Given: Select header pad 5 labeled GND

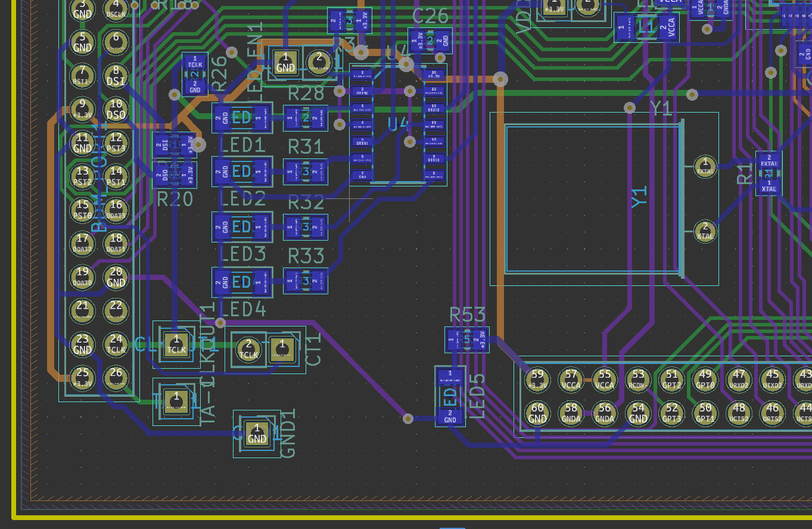Looking at the screenshot, I should (82, 42).
